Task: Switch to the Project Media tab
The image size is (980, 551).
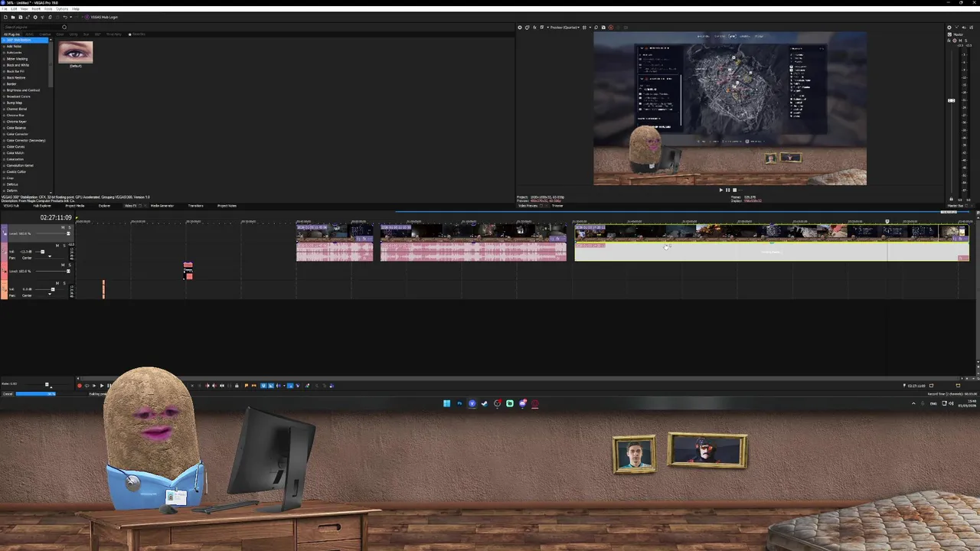Action: [x=75, y=206]
